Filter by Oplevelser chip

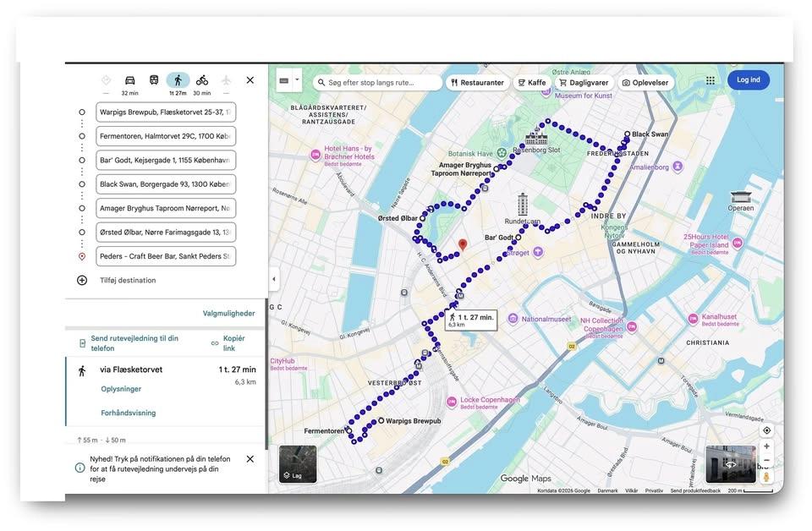point(645,82)
